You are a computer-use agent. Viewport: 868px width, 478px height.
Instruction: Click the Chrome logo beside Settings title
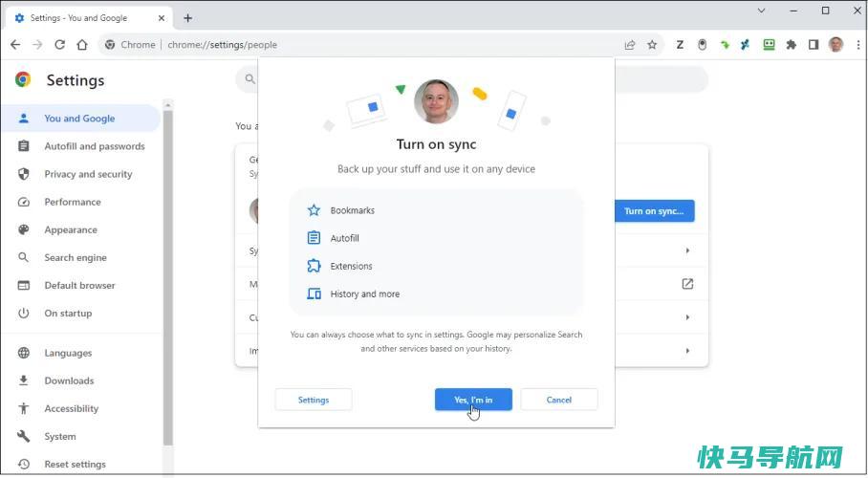tap(23, 79)
